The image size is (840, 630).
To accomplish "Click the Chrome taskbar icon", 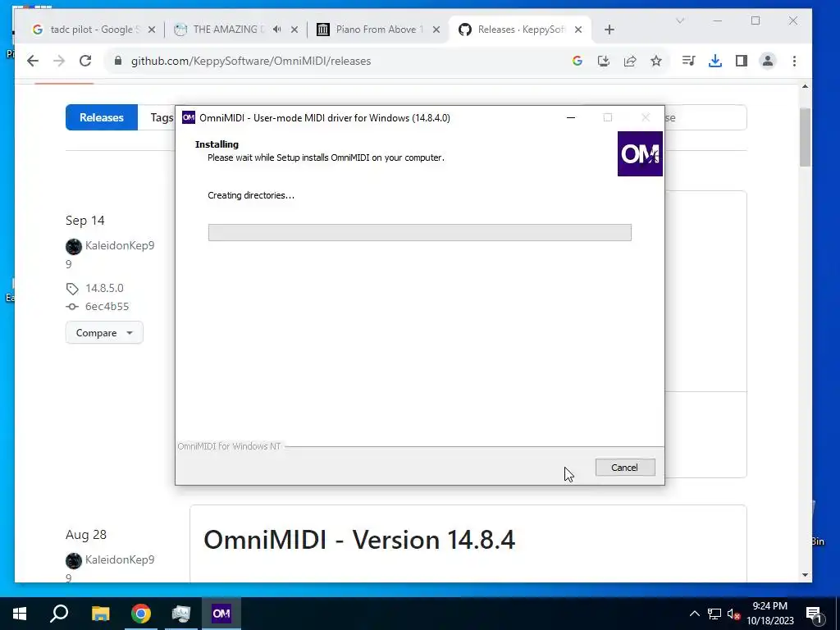I will tap(141, 614).
